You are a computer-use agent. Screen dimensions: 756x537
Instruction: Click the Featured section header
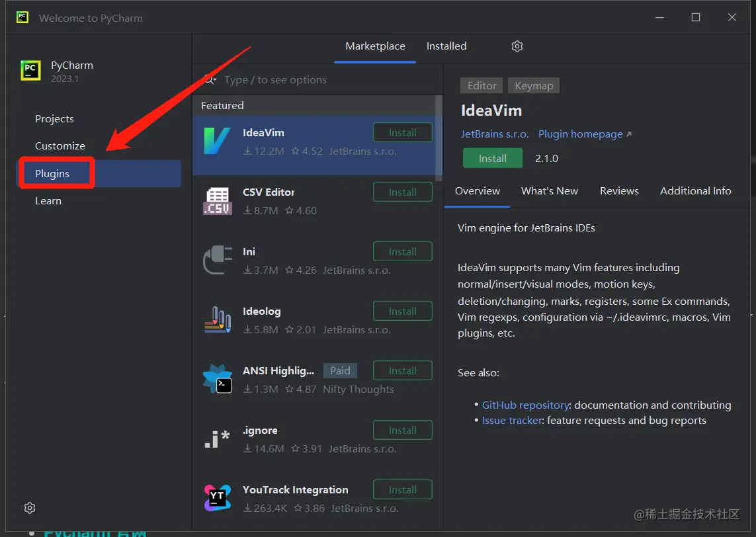[x=222, y=105]
